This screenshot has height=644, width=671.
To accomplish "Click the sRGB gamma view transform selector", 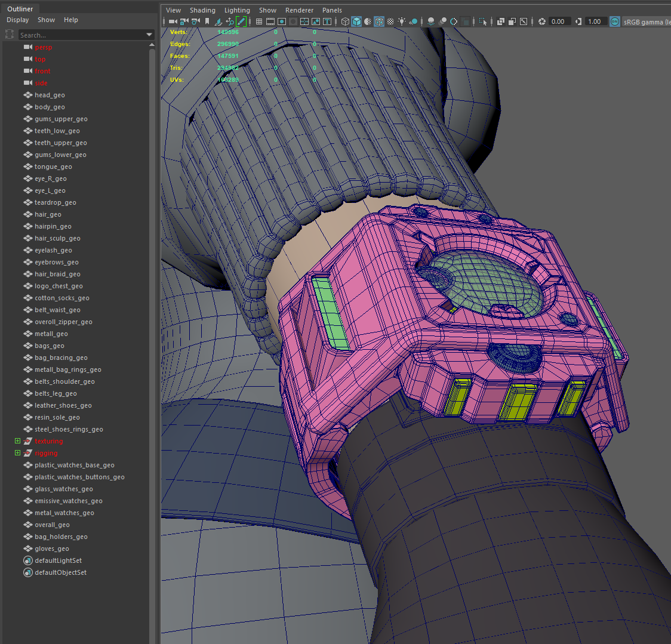I will click(x=646, y=22).
